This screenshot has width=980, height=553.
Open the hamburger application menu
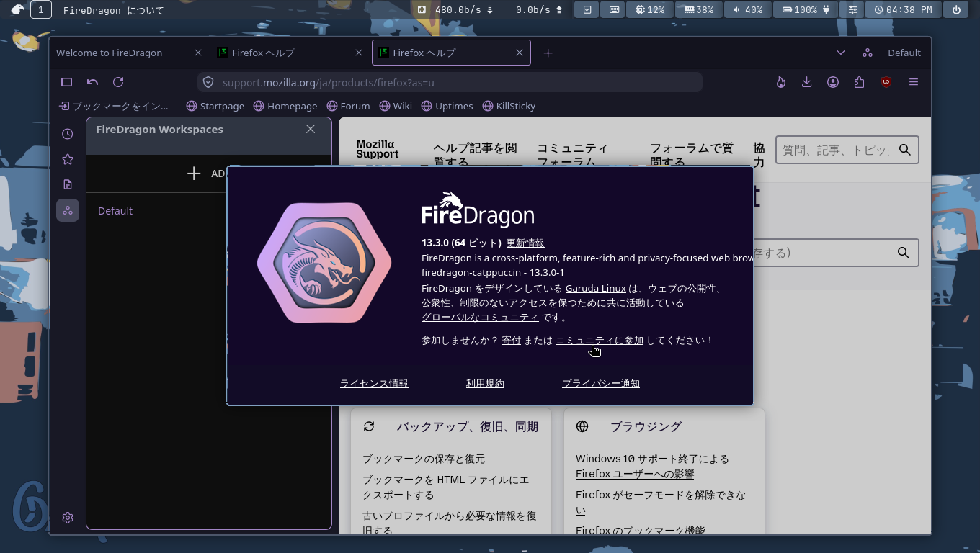click(914, 82)
